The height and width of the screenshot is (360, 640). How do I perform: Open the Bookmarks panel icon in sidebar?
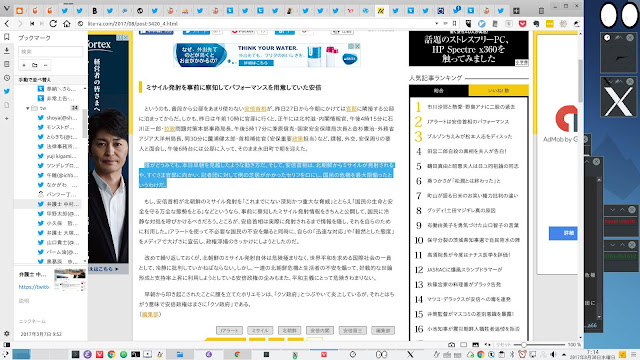[7, 37]
